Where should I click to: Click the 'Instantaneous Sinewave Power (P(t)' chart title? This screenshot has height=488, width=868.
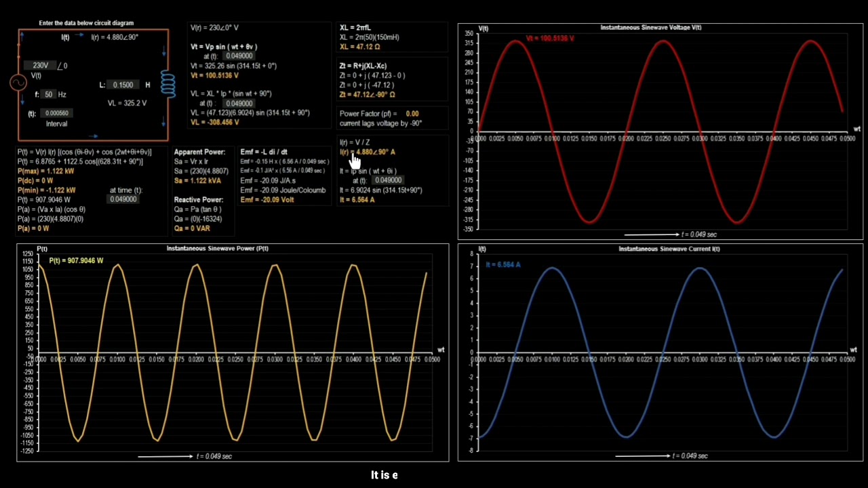[217, 249]
